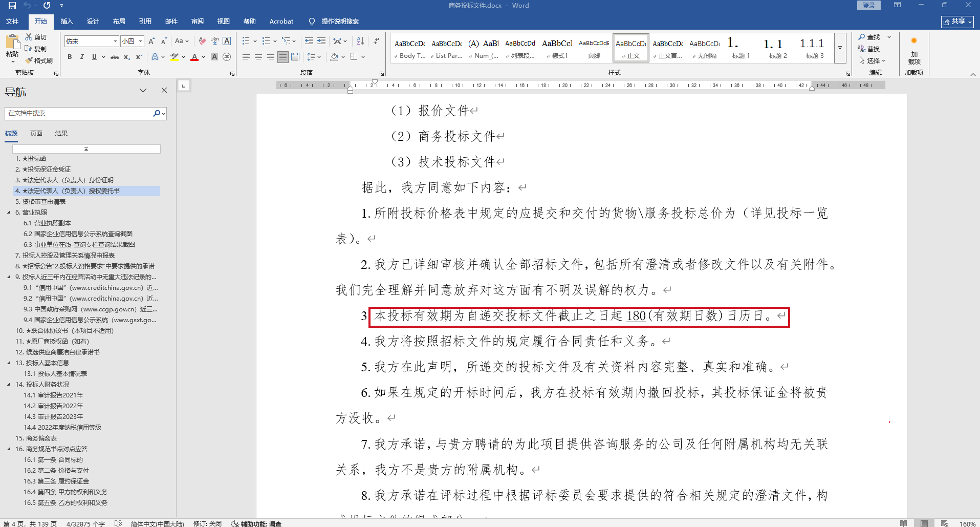Toggle Italic formatting

(x=82, y=57)
